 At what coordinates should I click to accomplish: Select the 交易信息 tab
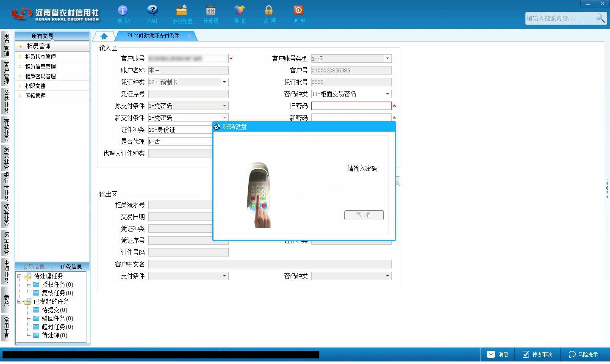click(x=34, y=267)
